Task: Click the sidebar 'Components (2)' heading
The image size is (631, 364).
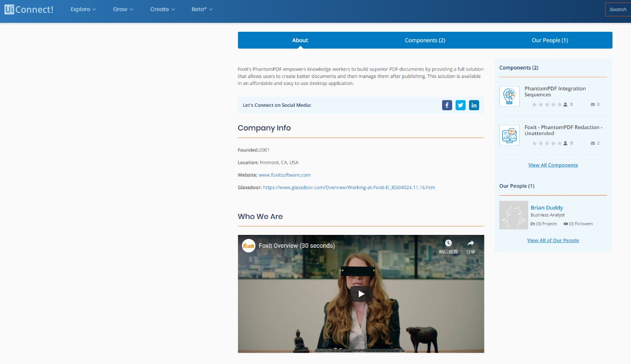Action: pos(519,68)
